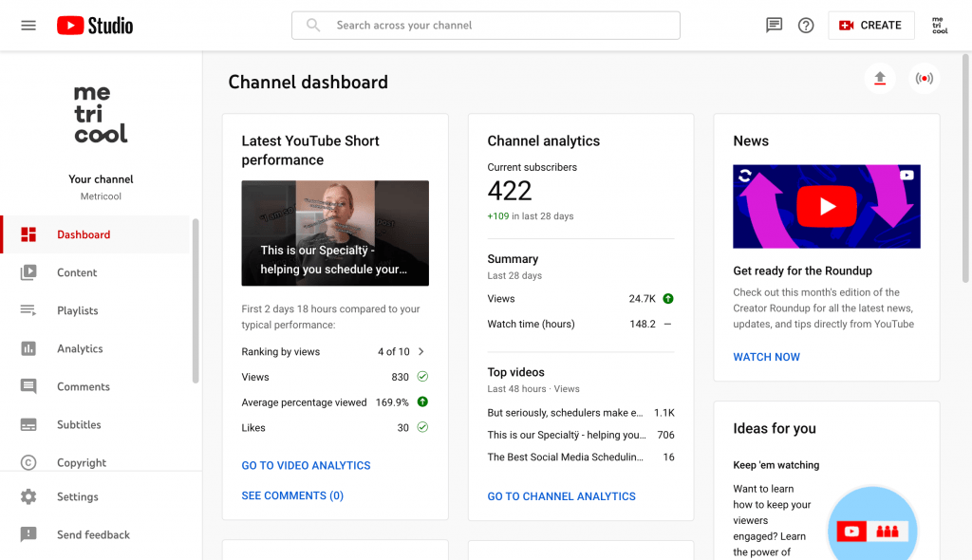Click green up arrow beside Average percentage viewed
The width and height of the screenshot is (972, 560).
point(422,401)
